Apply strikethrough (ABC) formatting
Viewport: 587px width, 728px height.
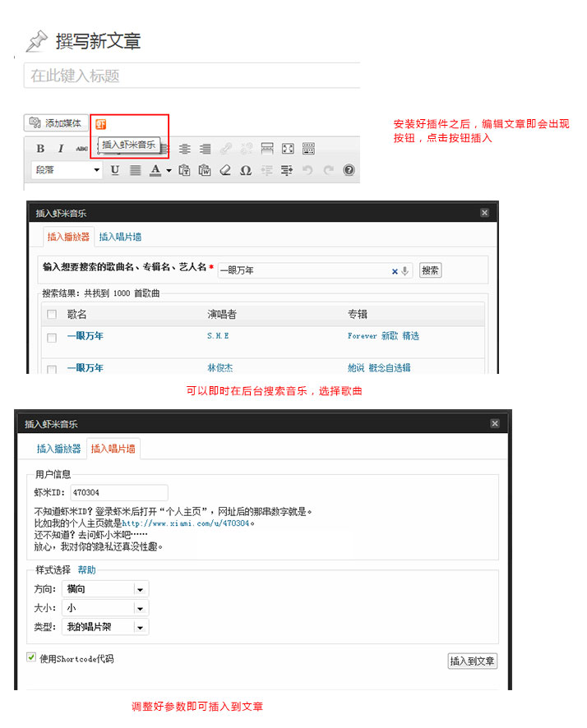coord(81,149)
